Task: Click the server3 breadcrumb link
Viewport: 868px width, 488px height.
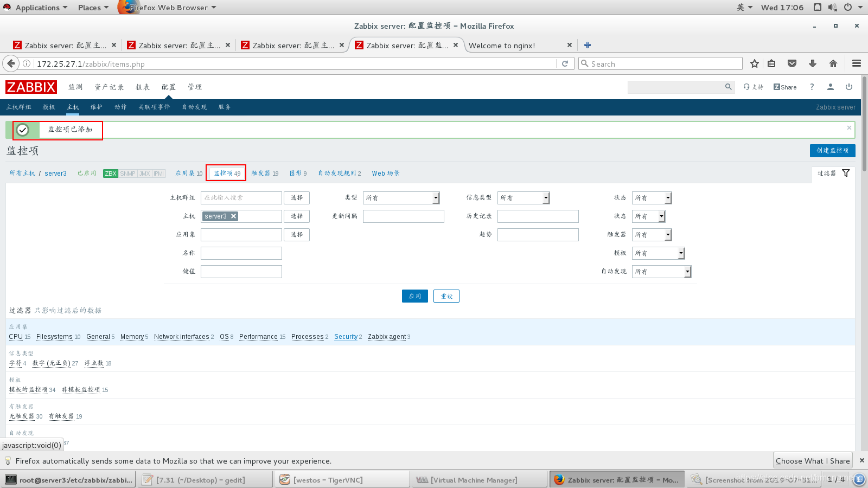Action: tap(55, 174)
